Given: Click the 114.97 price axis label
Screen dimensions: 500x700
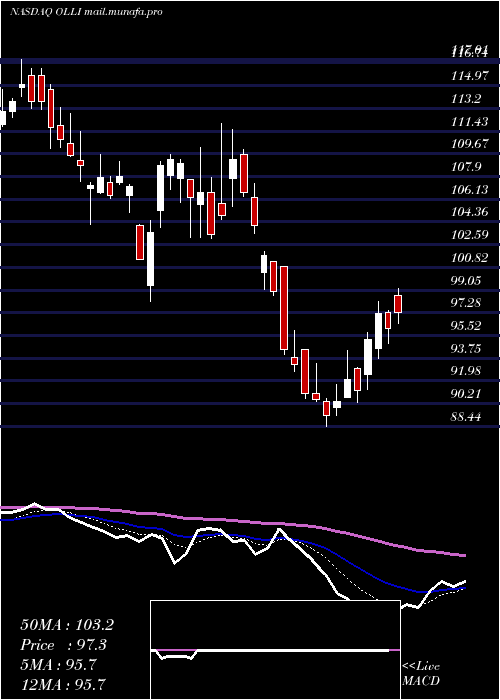Looking at the screenshot, I should coord(469,76).
